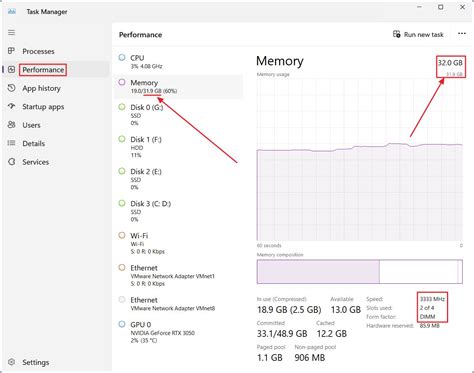Click the In use 18.9 GB (2.5 GB) value

pos(289,309)
